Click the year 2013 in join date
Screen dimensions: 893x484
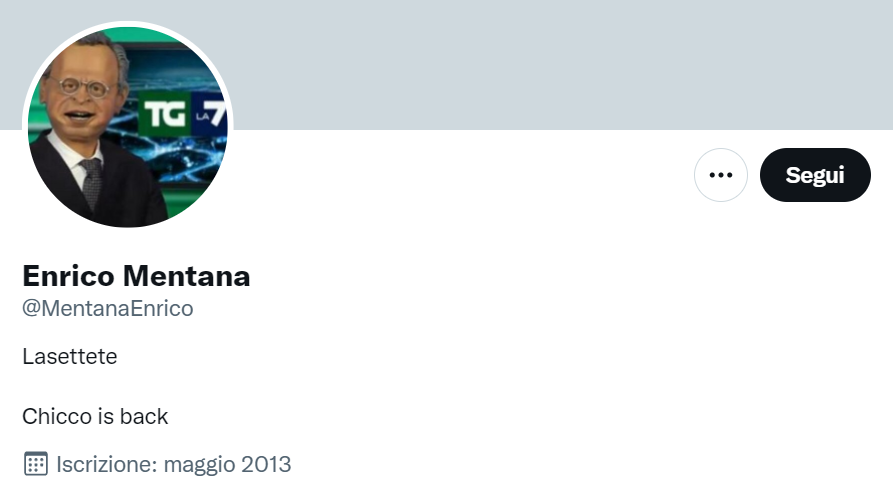point(266,464)
